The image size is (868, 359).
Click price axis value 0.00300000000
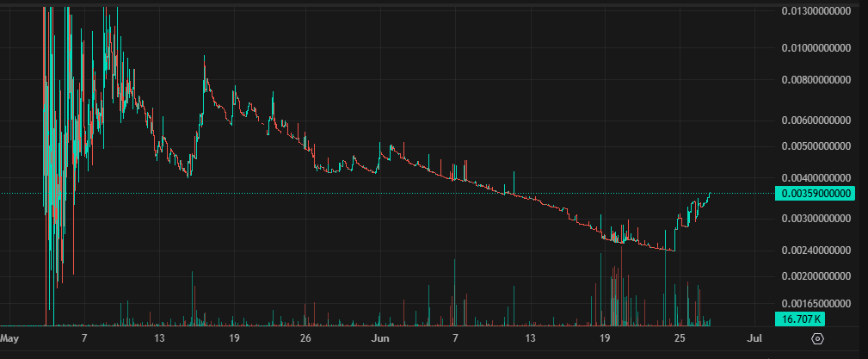pos(816,219)
